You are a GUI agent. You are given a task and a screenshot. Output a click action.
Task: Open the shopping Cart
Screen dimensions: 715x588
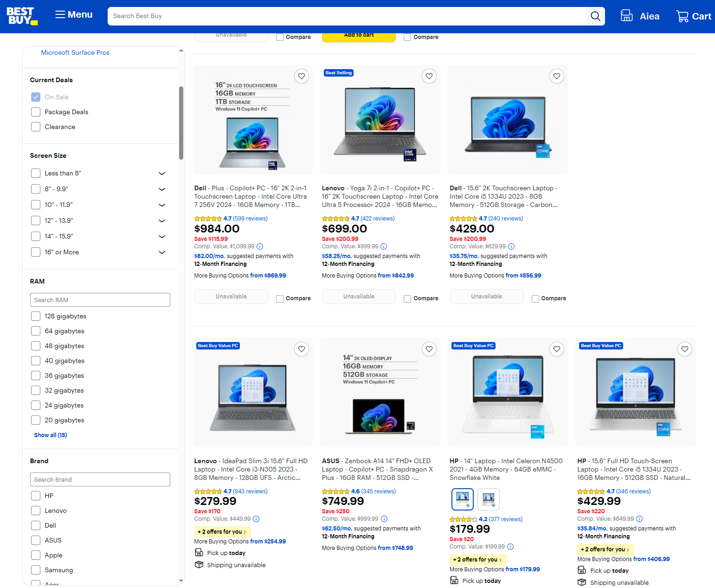pyautogui.click(x=693, y=16)
